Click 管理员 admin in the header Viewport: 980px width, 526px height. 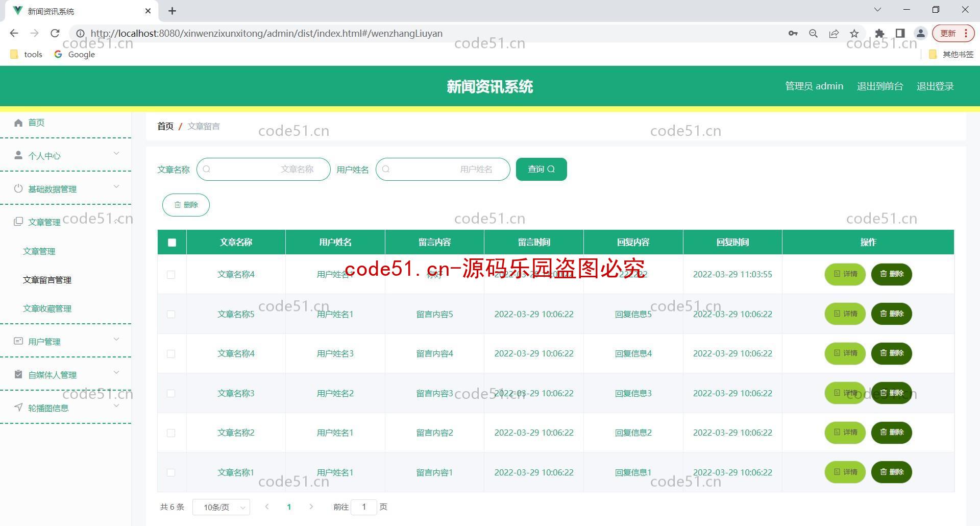814,86
